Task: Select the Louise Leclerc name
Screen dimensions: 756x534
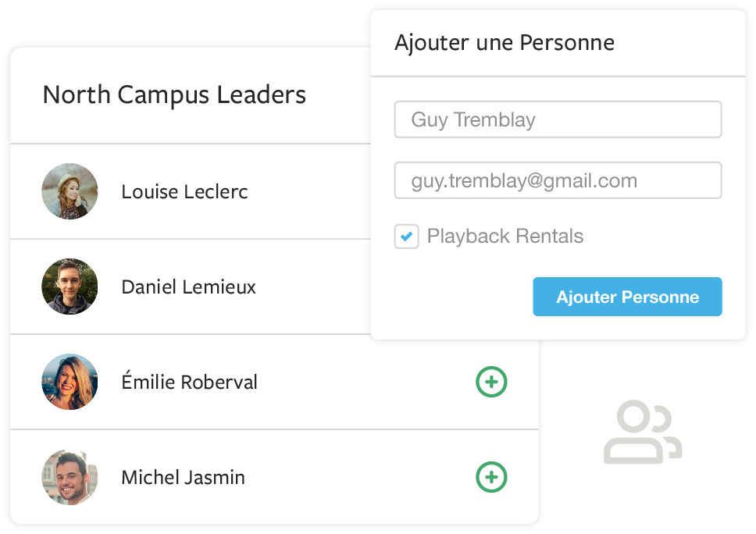Action: tap(184, 192)
